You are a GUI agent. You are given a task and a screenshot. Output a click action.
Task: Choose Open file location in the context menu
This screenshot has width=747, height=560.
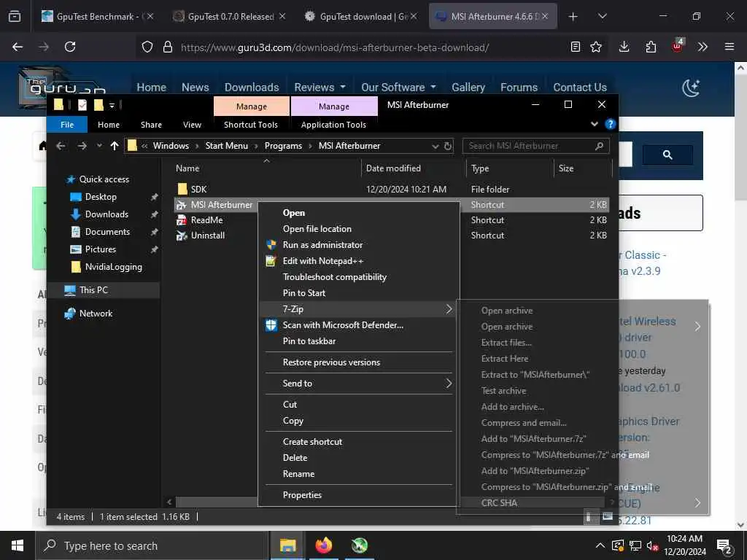[x=317, y=229]
